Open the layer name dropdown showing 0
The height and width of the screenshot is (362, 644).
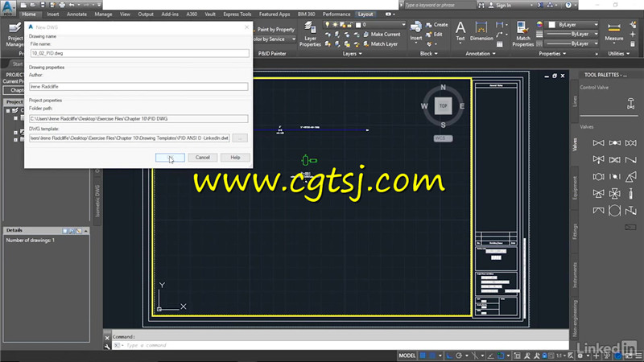[403, 25]
